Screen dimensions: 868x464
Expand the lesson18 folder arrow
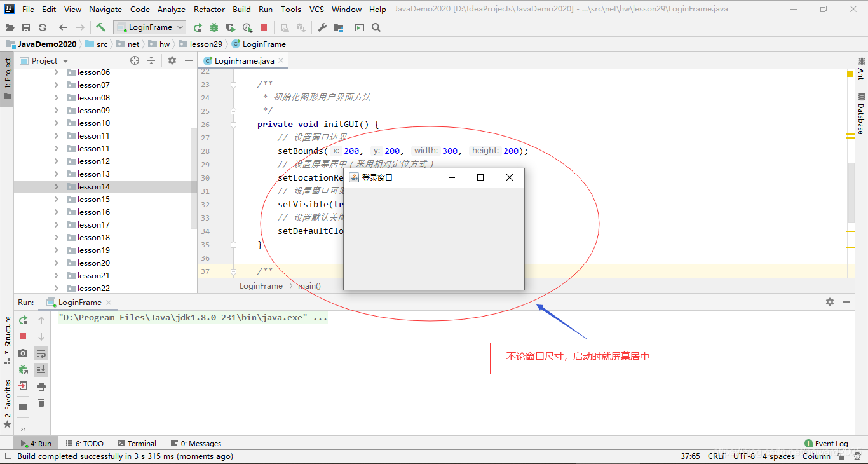click(57, 238)
